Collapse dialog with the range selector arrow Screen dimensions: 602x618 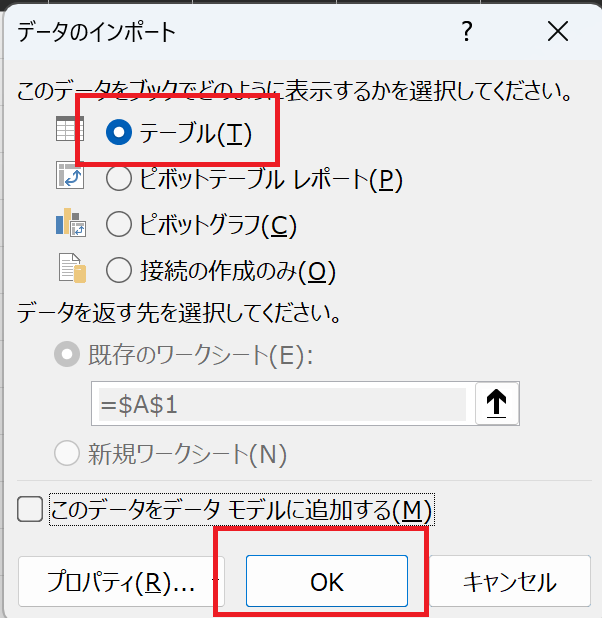pyautogui.click(x=496, y=403)
